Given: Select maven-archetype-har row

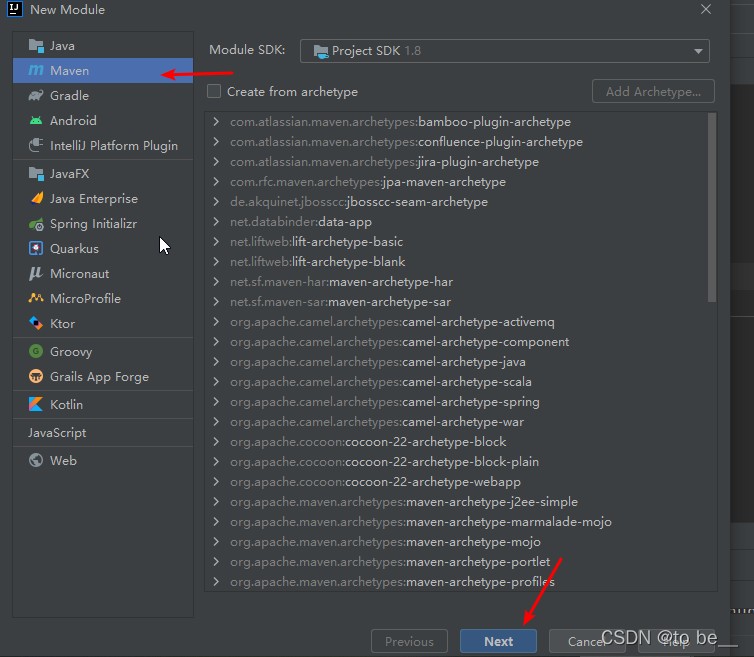Looking at the screenshot, I should [456, 282].
